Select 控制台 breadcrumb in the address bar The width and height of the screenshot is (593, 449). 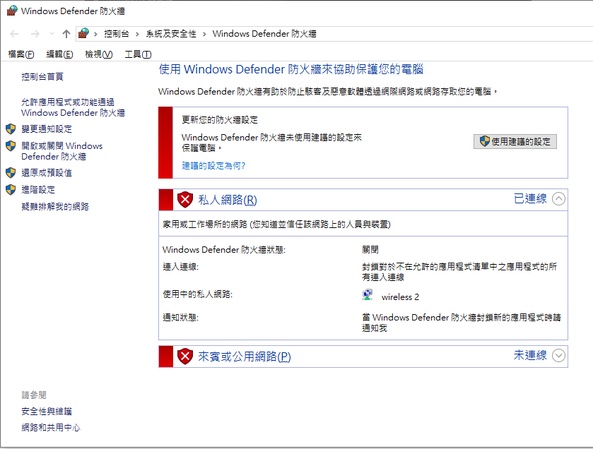(116, 34)
